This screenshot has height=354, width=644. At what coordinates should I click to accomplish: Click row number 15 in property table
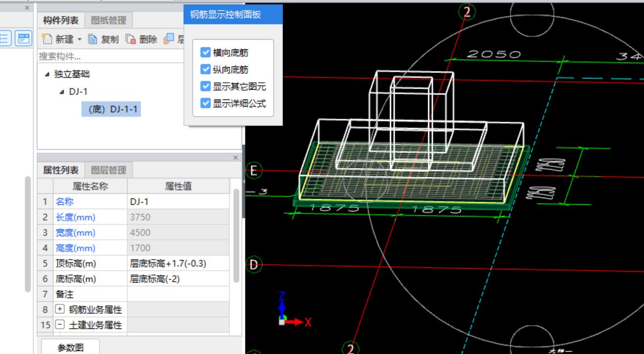(x=45, y=325)
